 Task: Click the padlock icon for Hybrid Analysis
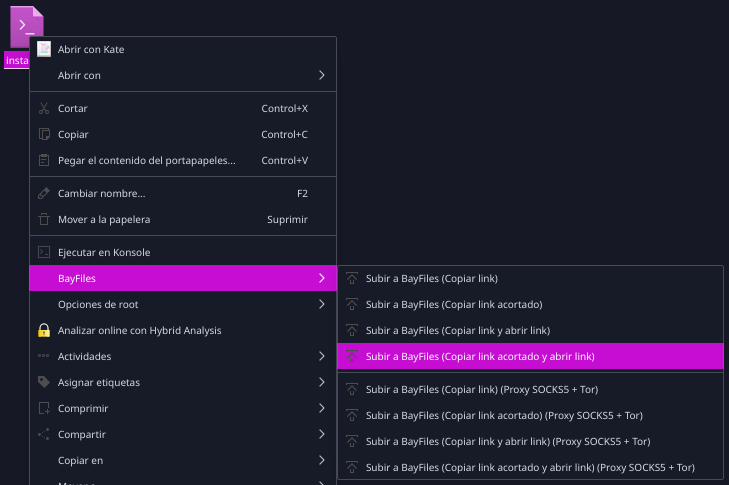pyautogui.click(x=44, y=330)
